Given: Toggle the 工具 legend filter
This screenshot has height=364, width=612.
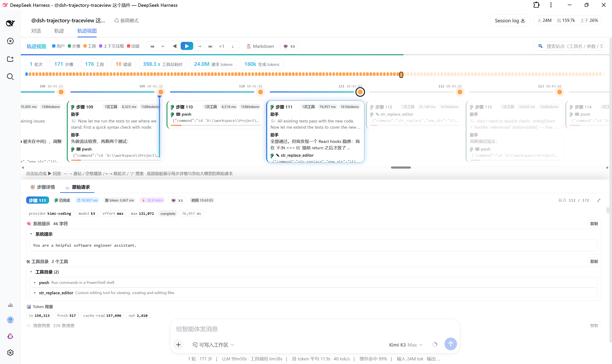Looking at the screenshot, I should click(x=90, y=46).
